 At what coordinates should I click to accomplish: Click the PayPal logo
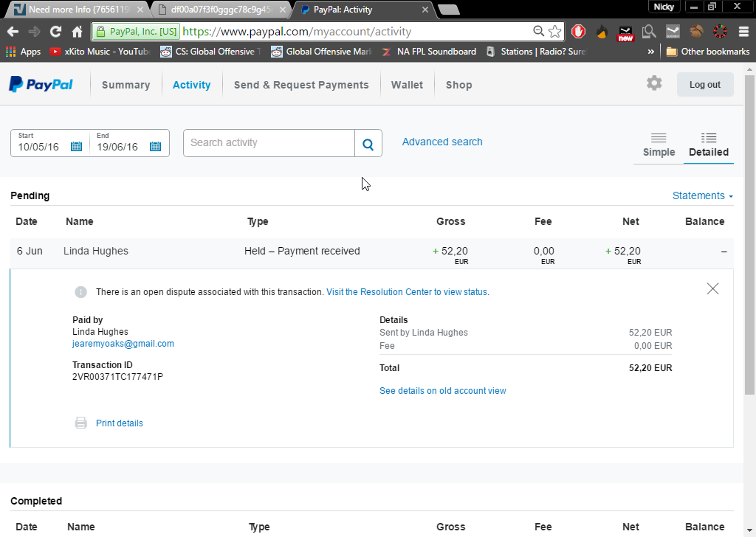click(41, 84)
